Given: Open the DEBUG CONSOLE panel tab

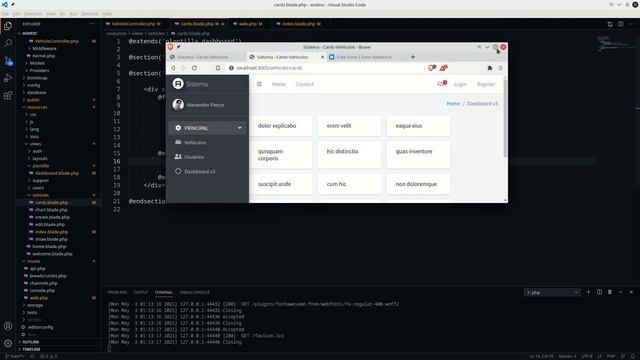Looking at the screenshot, I should coord(194,293).
